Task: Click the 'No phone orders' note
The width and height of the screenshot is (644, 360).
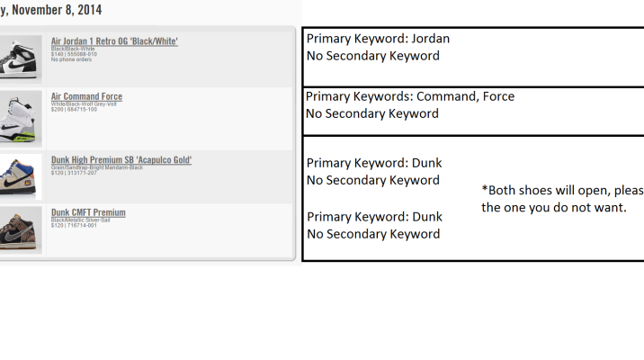Action: click(72, 59)
